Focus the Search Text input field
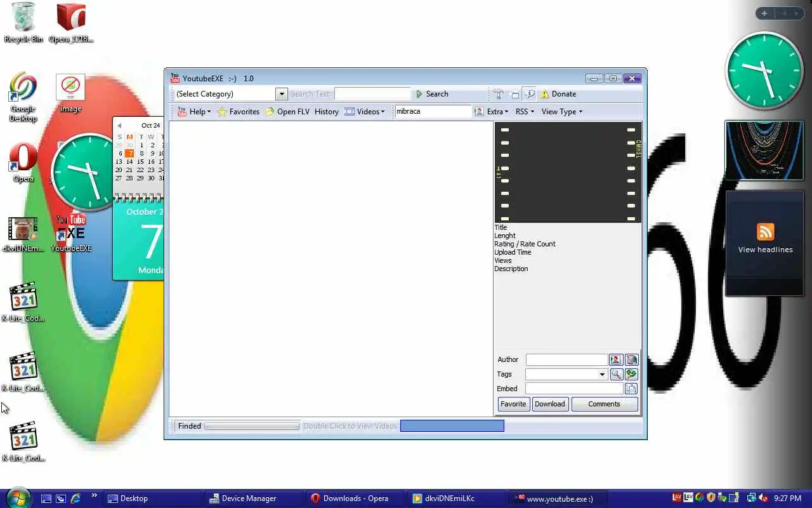812x508 pixels. [372, 94]
